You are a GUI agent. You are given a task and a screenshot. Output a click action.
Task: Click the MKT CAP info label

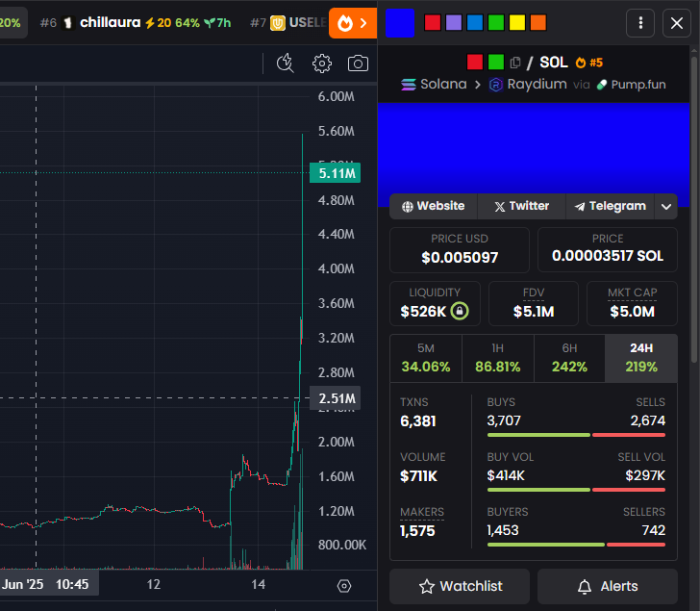pos(632,293)
